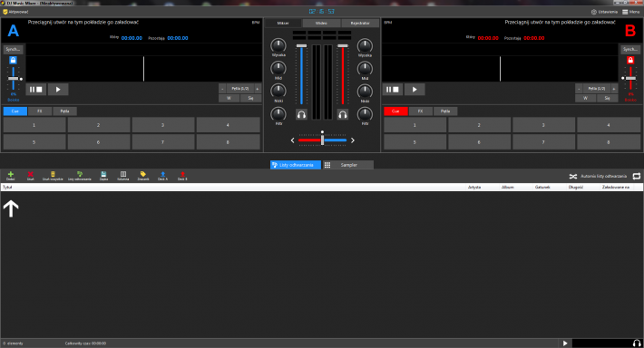Screen dimensions: 644x348
Task: Trigger Deck B cue pad 7
Action: pos(543,142)
